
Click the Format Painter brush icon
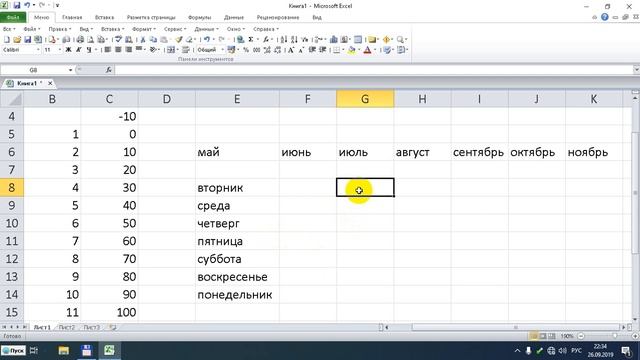click(x=179, y=40)
